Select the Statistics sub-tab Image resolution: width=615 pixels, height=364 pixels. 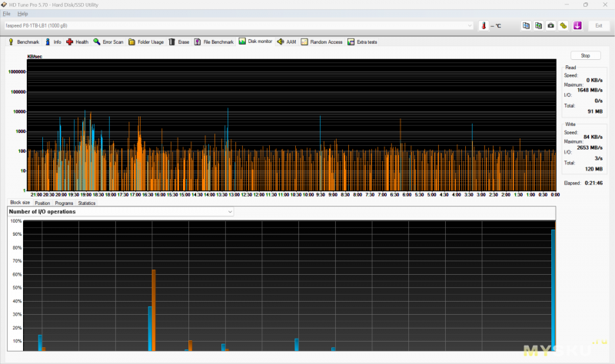point(87,204)
